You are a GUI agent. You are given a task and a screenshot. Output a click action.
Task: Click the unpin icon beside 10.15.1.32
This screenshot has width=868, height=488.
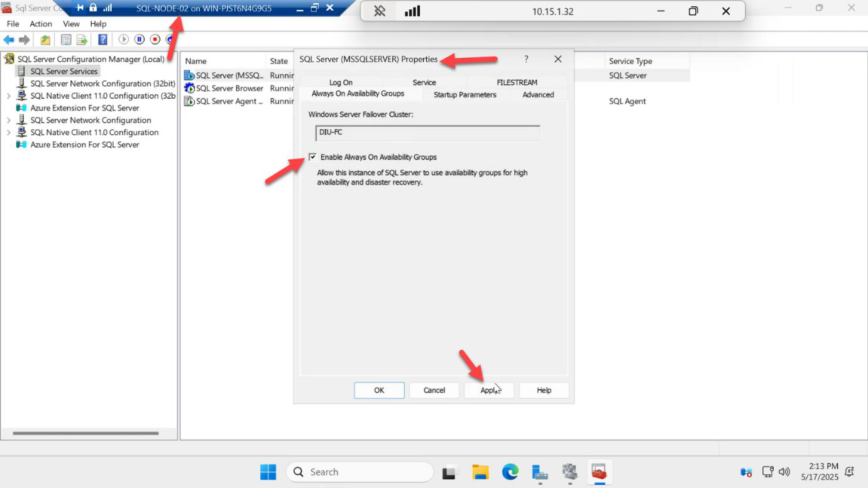click(380, 11)
